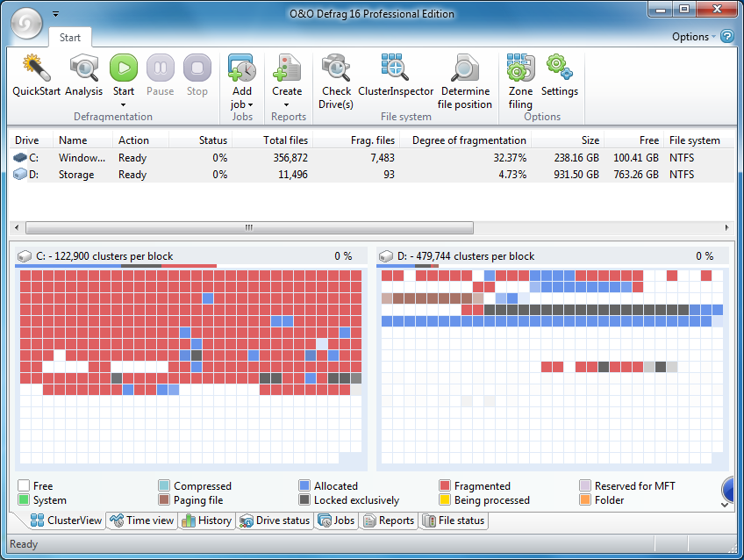The height and width of the screenshot is (560, 744).
Task: Open the Add job icon
Action: [x=242, y=68]
